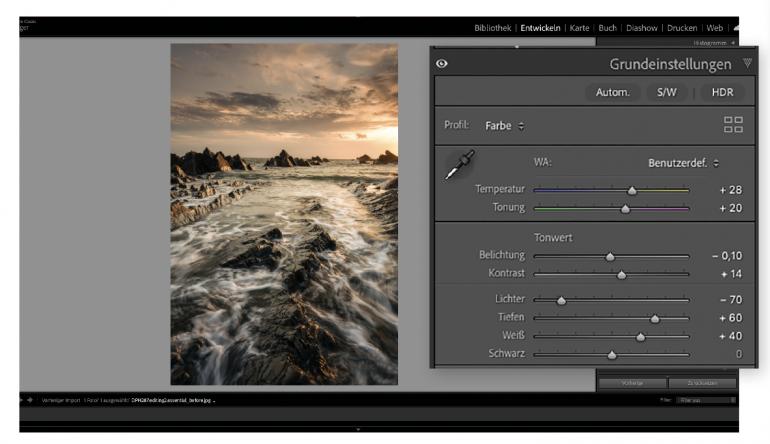Open the profile browser grid icon
770x444 pixels.
pyautogui.click(x=733, y=124)
